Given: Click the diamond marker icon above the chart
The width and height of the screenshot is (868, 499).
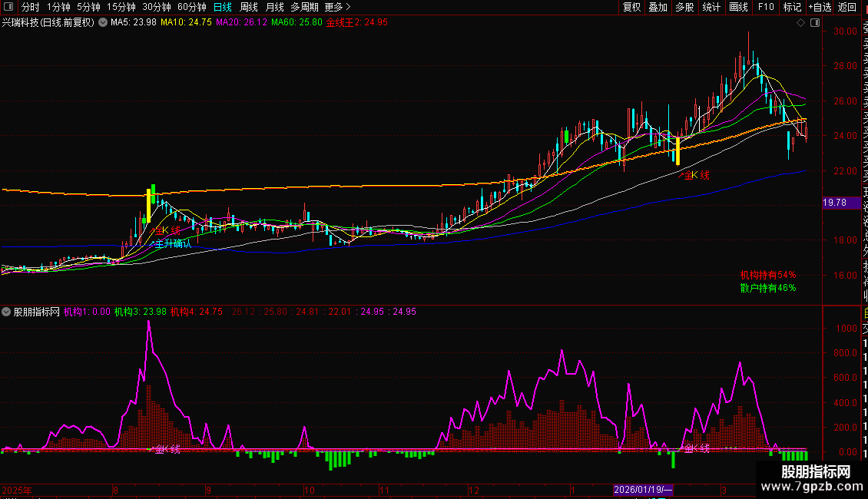Looking at the screenshot, I should [801, 22].
